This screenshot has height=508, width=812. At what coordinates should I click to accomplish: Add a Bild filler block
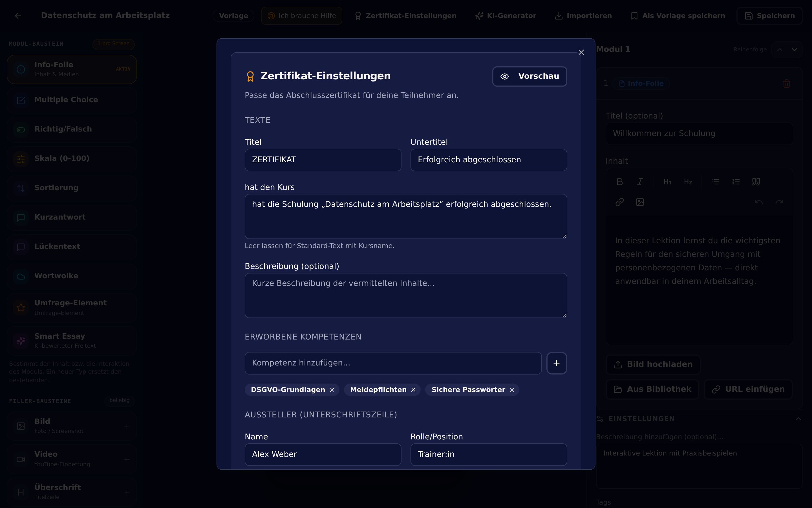[127, 426]
